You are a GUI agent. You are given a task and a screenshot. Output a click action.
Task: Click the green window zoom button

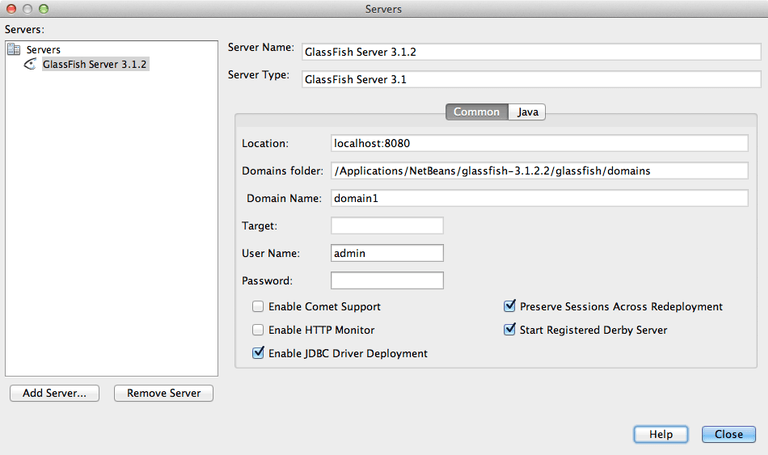(x=44, y=9)
